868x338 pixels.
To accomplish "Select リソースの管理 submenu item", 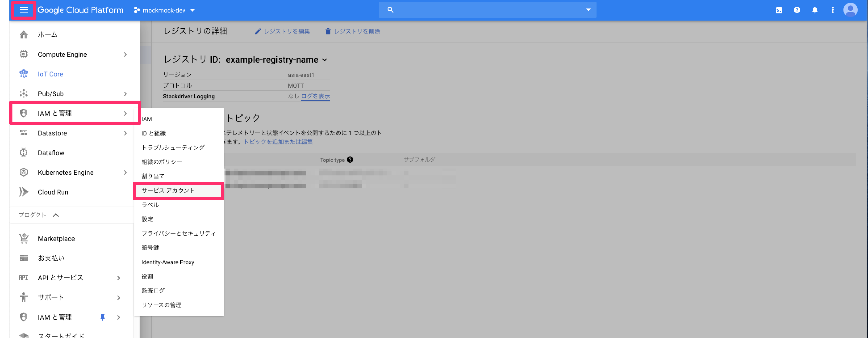I will tap(179, 305).
